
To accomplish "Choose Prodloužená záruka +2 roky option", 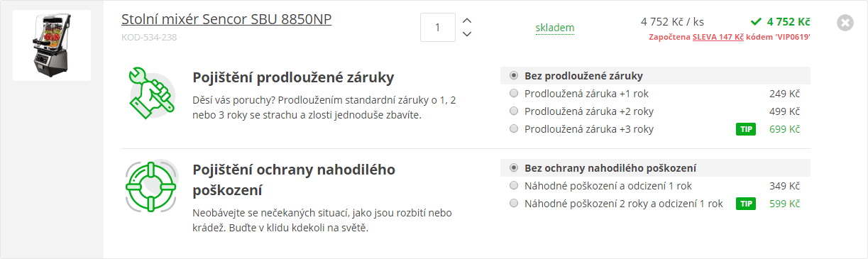I will pyautogui.click(x=655, y=111).
